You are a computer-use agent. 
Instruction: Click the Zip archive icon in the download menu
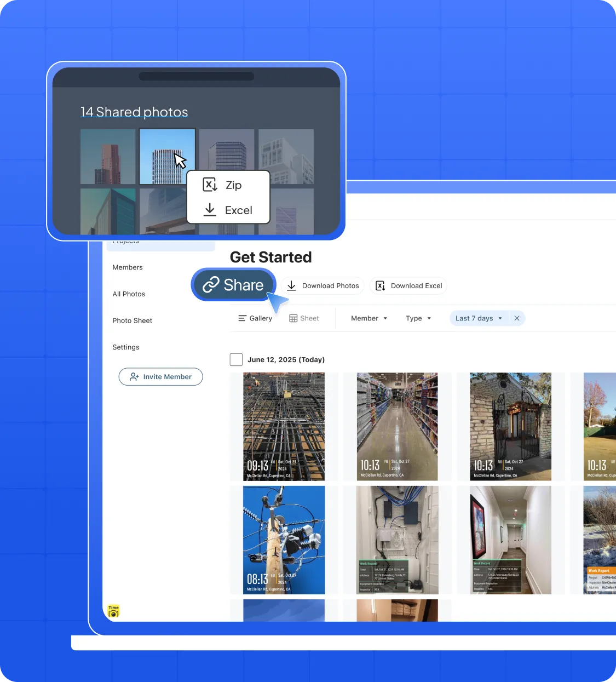[x=210, y=185]
